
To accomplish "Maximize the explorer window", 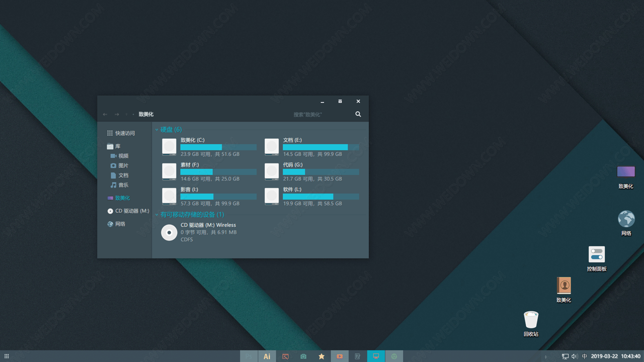I will pyautogui.click(x=340, y=102).
